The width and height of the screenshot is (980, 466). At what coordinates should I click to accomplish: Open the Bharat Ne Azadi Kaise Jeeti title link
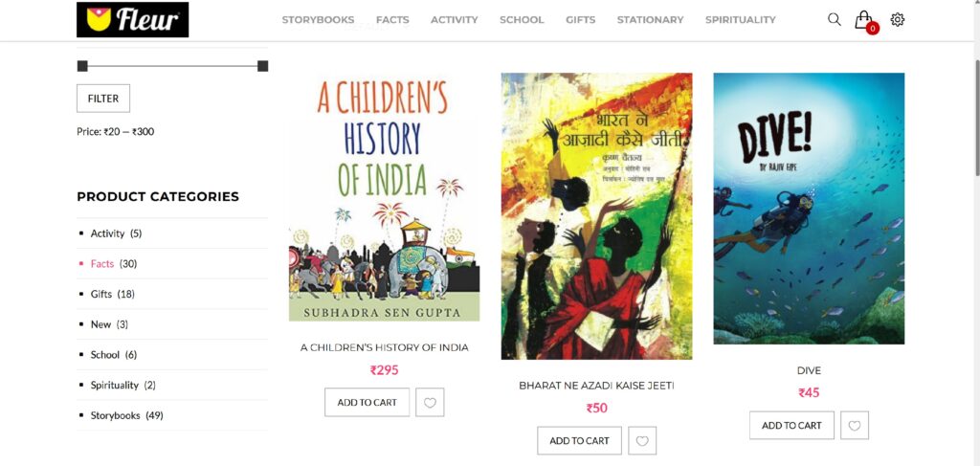pos(596,386)
